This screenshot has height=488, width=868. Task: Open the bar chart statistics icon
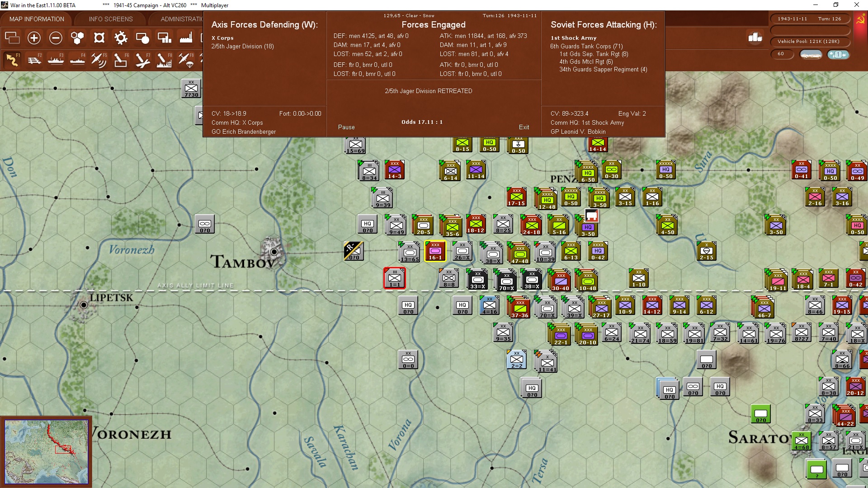click(755, 38)
